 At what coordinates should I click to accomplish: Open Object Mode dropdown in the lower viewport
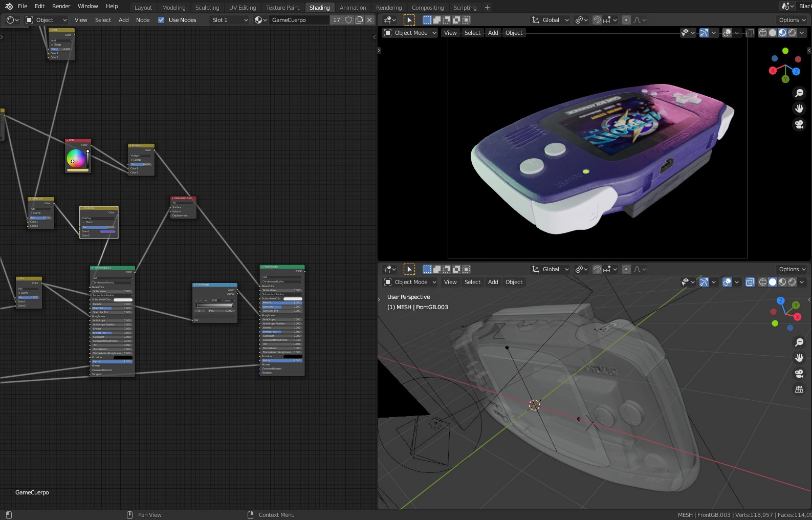pyautogui.click(x=410, y=282)
